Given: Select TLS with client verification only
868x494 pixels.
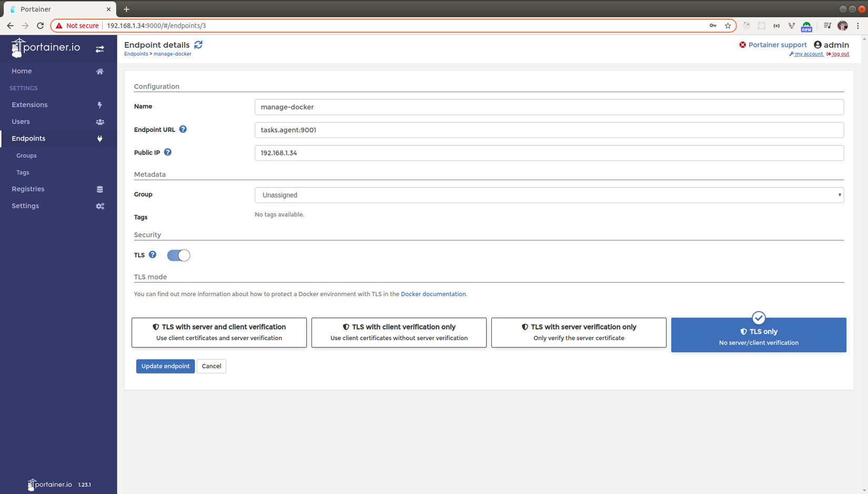Looking at the screenshot, I should 399,332.
